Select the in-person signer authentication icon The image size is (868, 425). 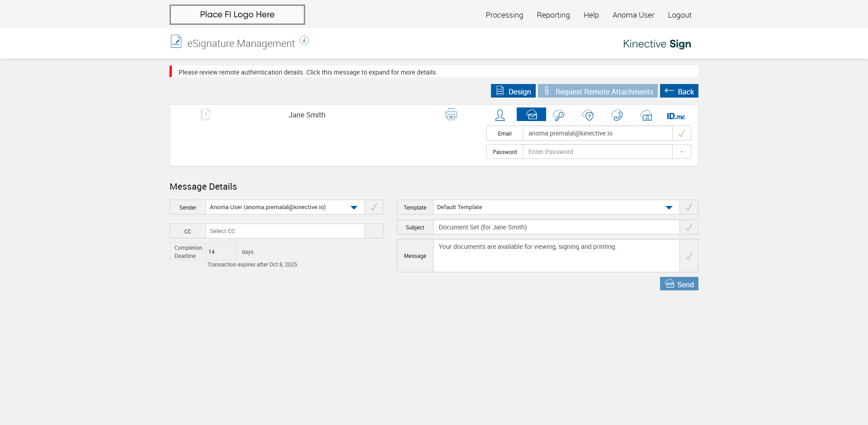coord(500,115)
